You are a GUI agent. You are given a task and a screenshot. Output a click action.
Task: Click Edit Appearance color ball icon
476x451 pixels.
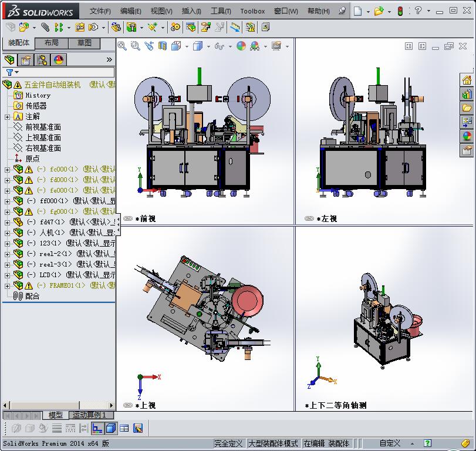coord(241,46)
